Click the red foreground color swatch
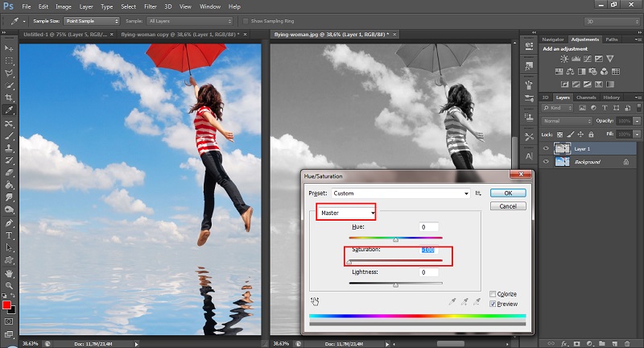 click(x=6, y=304)
